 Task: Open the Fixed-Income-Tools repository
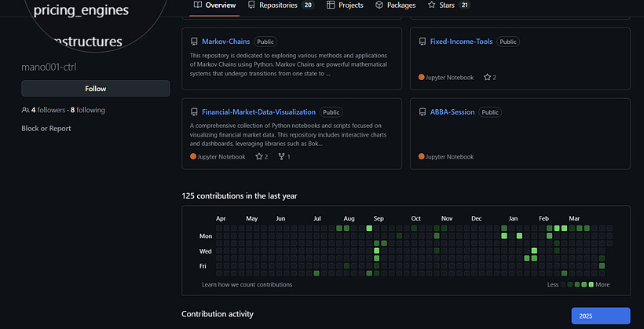461,42
